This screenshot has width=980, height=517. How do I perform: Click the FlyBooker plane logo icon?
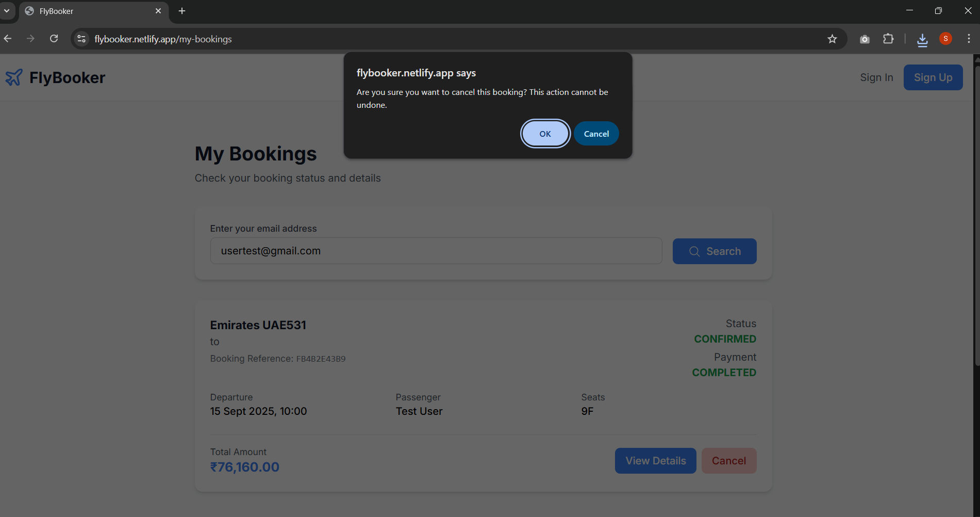[x=14, y=77]
